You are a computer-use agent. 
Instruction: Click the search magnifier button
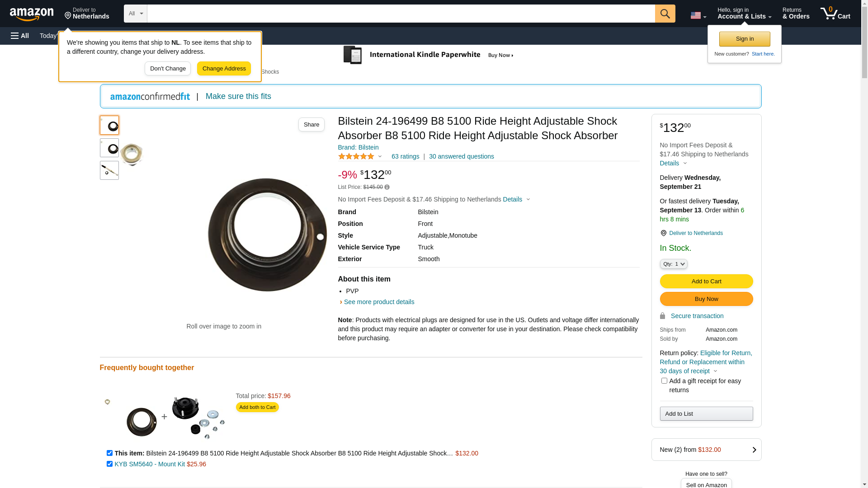(665, 14)
